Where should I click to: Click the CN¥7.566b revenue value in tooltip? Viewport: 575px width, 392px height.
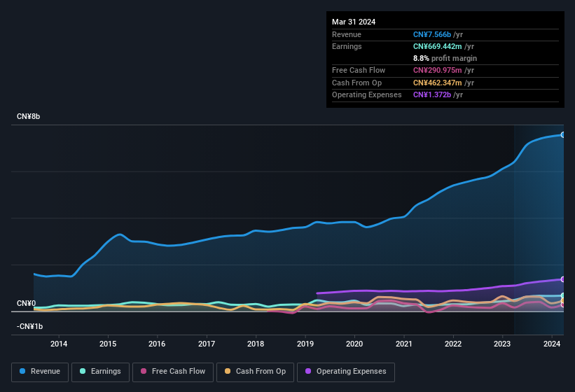click(x=432, y=34)
